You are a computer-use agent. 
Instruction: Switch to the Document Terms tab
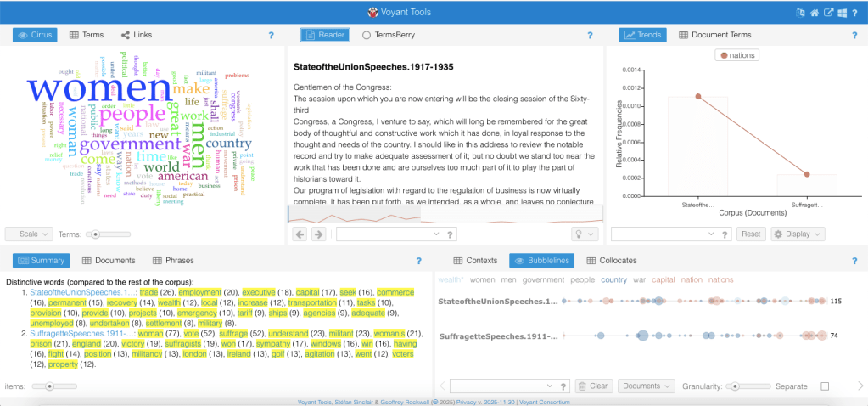tap(714, 35)
